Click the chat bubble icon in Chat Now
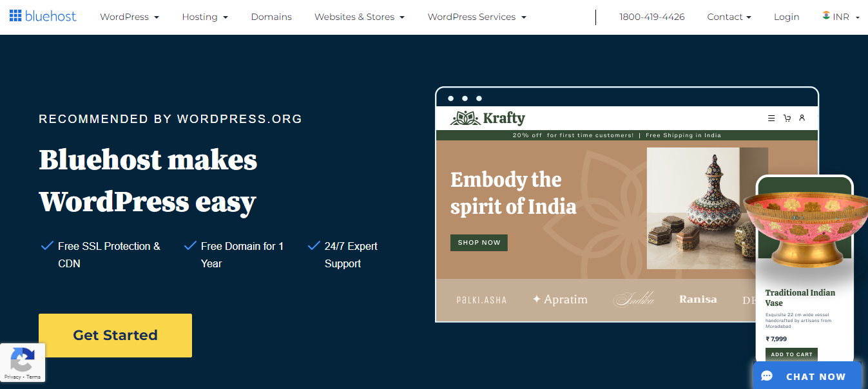The image size is (868, 389). [766, 376]
